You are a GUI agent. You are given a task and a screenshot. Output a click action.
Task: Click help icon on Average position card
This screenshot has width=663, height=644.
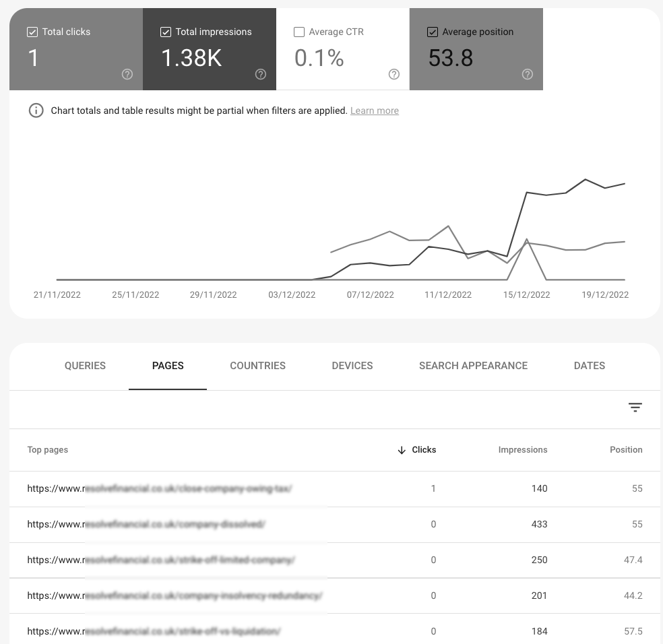point(528,75)
